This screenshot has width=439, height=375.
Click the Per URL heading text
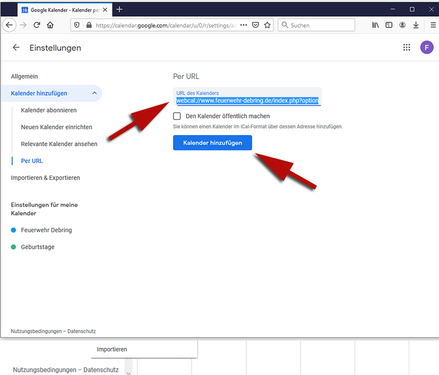click(x=186, y=76)
